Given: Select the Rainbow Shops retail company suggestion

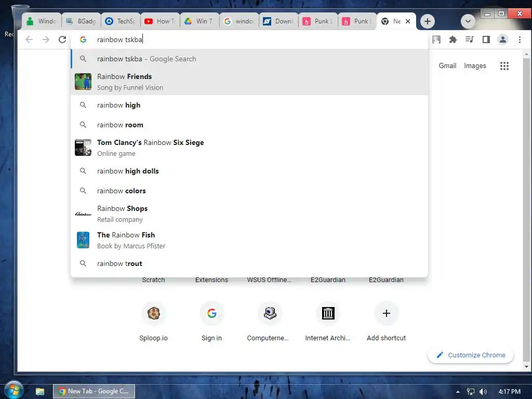Looking at the screenshot, I should [x=249, y=214].
